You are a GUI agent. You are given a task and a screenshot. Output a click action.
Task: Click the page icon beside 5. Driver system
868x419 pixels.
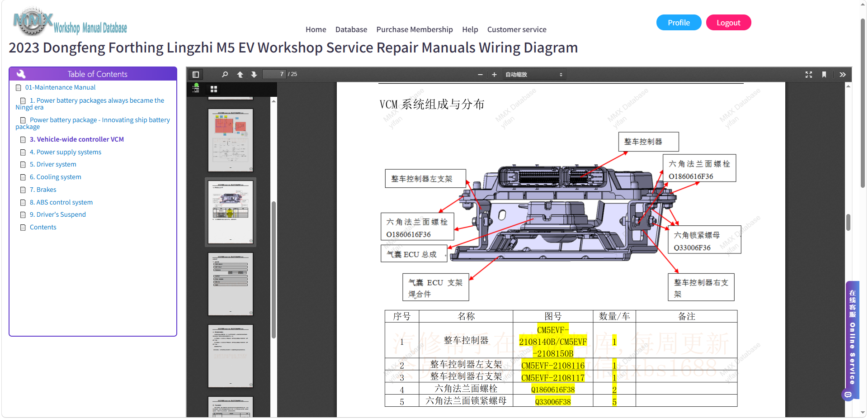[x=23, y=165]
